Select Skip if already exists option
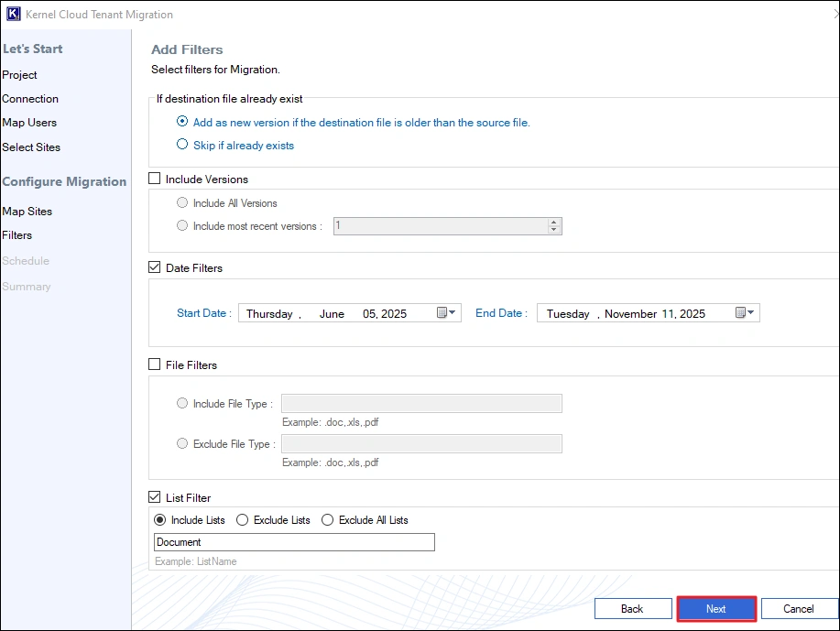Image resolution: width=840 pixels, height=631 pixels. coord(182,145)
